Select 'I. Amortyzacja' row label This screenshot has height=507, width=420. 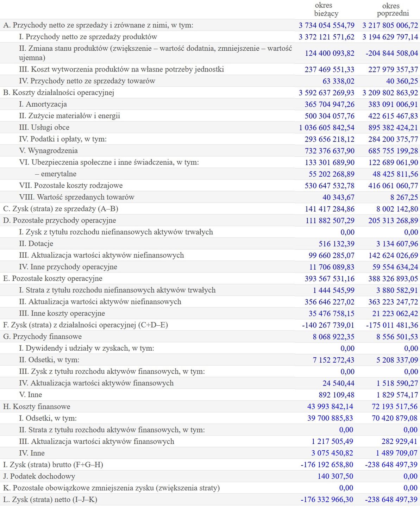[x=43, y=104]
